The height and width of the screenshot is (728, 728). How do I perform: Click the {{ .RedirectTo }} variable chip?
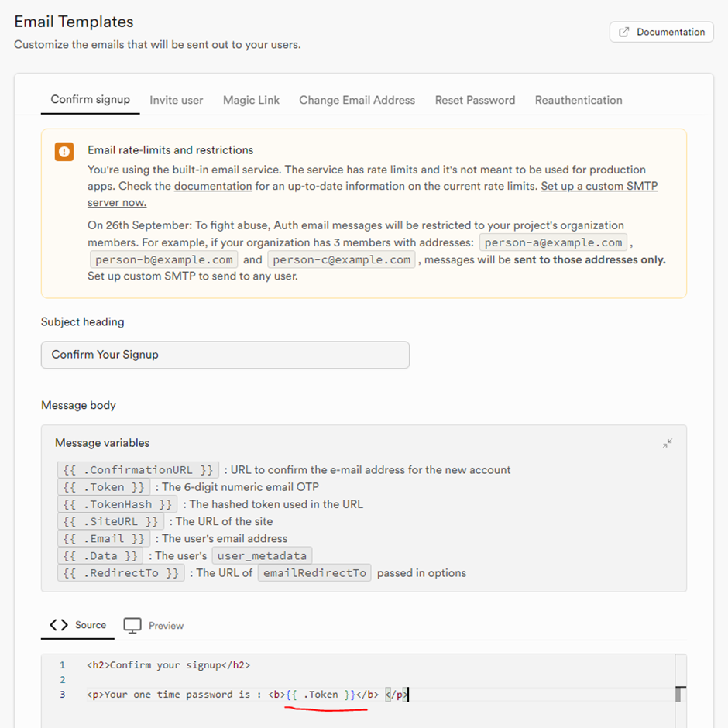(121, 573)
